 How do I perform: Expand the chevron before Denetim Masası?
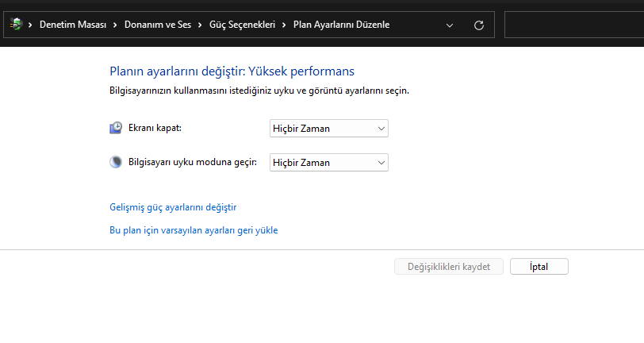pyautogui.click(x=31, y=25)
